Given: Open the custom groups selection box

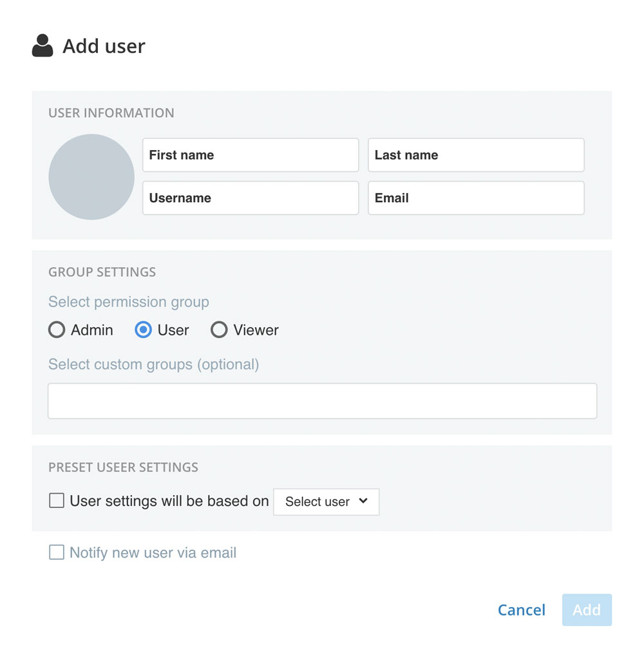Looking at the screenshot, I should [x=323, y=400].
